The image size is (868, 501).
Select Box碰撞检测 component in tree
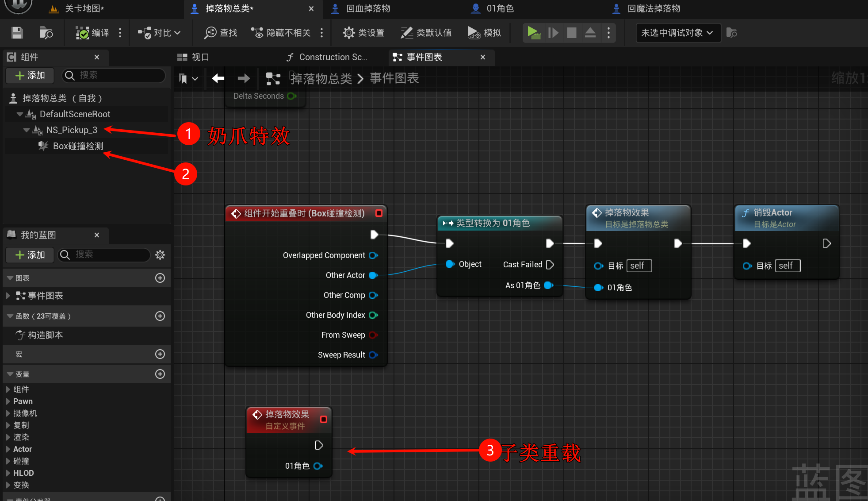coord(78,146)
